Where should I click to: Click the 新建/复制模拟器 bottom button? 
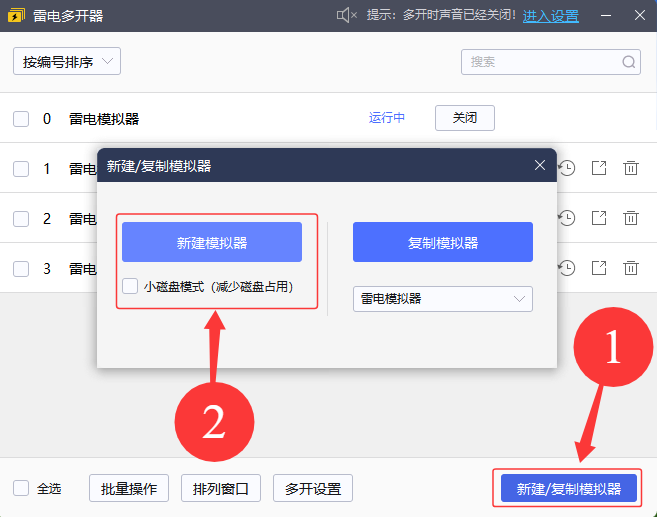pyautogui.click(x=569, y=488)
